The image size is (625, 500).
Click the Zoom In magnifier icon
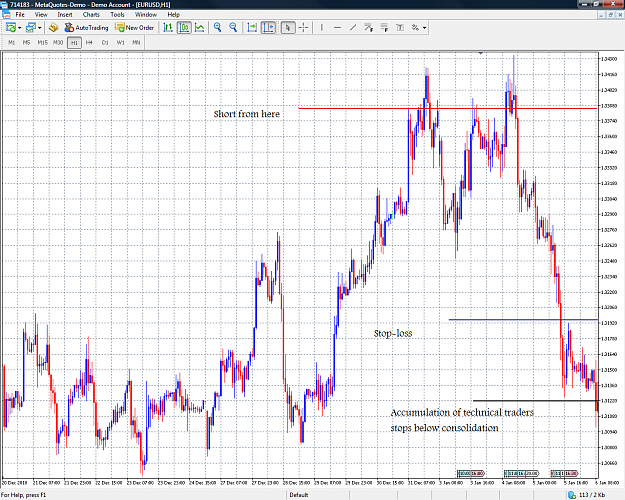(217, 28)
